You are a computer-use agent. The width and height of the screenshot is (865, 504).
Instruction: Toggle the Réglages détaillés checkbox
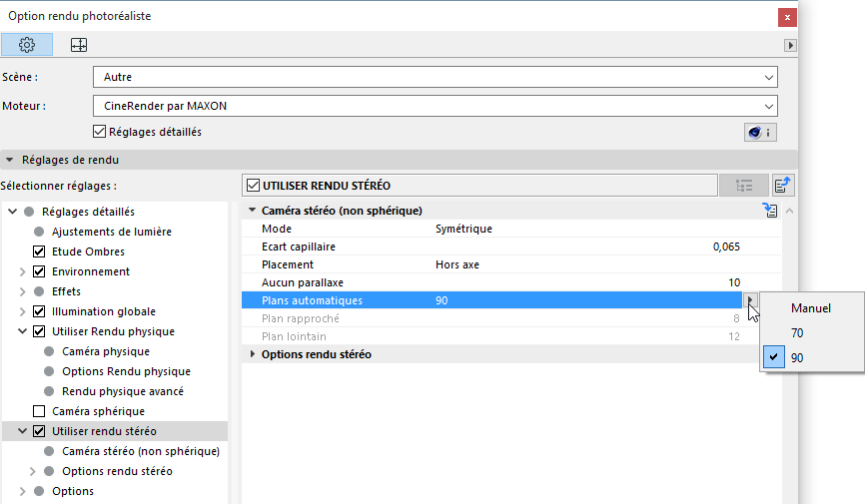pos(99,131)
